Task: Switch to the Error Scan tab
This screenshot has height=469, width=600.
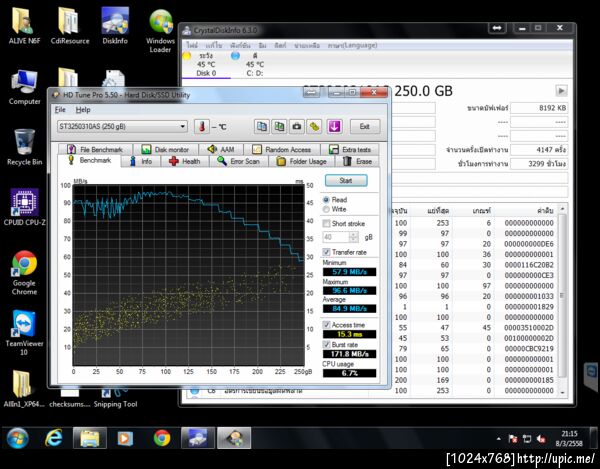Action: pos(238,161)
